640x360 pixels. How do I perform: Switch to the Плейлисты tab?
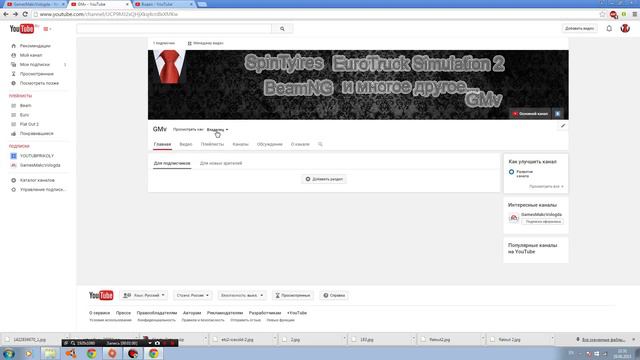(x=212, y=144)
